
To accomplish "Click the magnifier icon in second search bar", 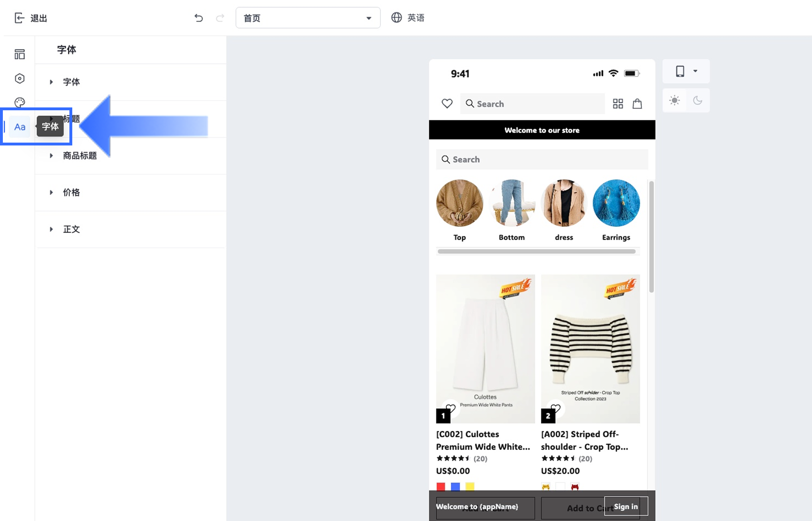I will coord(445,160).
